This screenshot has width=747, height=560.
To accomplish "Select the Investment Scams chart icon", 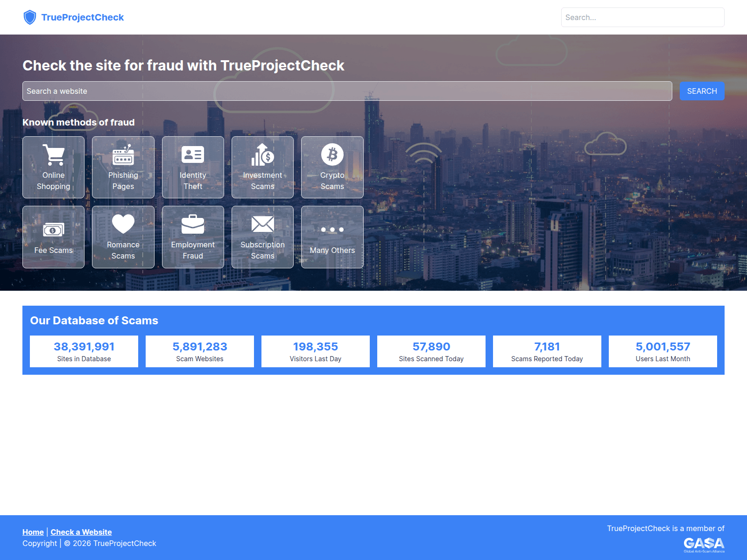I will click(262, 155).
